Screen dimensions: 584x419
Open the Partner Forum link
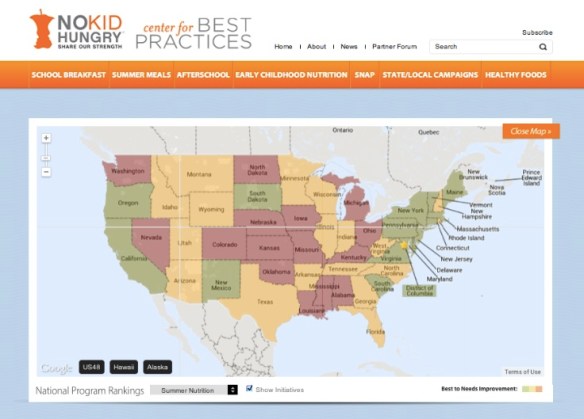tap(394, 47)
